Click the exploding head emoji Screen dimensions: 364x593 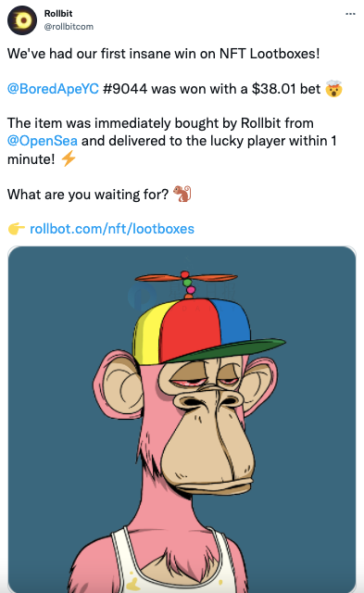coord(333,89)
